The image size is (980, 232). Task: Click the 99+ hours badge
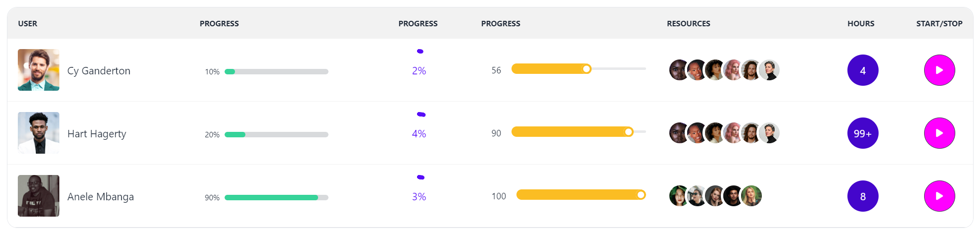click(x=863, y=133)
